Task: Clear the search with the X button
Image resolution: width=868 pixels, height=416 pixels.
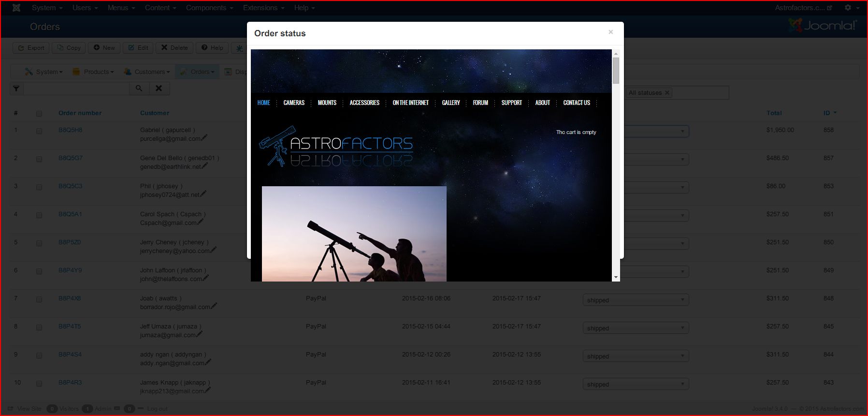Action: tap(159, 88)
